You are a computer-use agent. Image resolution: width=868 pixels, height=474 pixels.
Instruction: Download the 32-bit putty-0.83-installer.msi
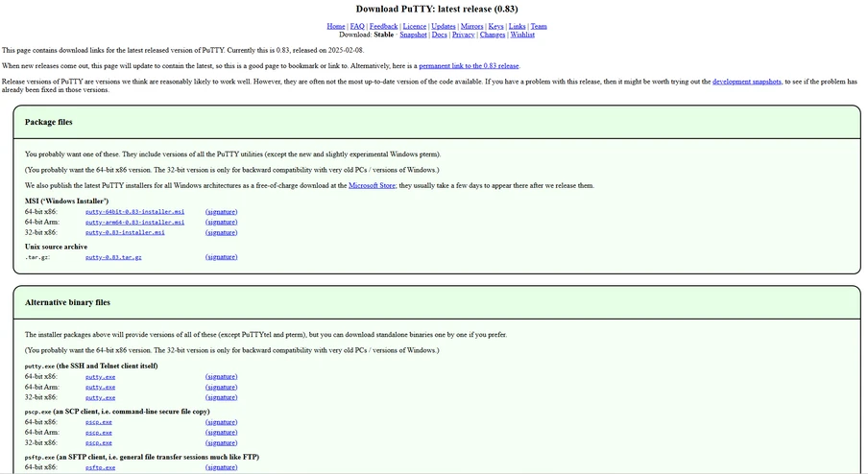tap(125, 233)
